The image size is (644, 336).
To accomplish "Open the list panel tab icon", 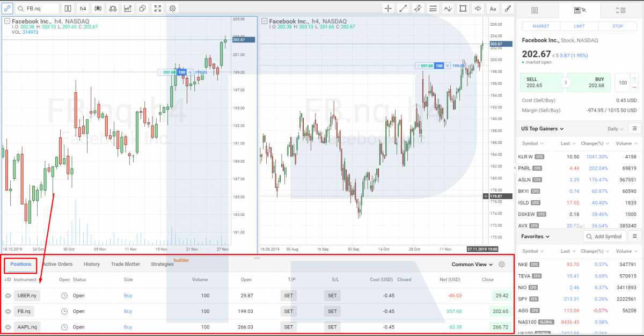I will pyautogui.click(x=535, y=10).
